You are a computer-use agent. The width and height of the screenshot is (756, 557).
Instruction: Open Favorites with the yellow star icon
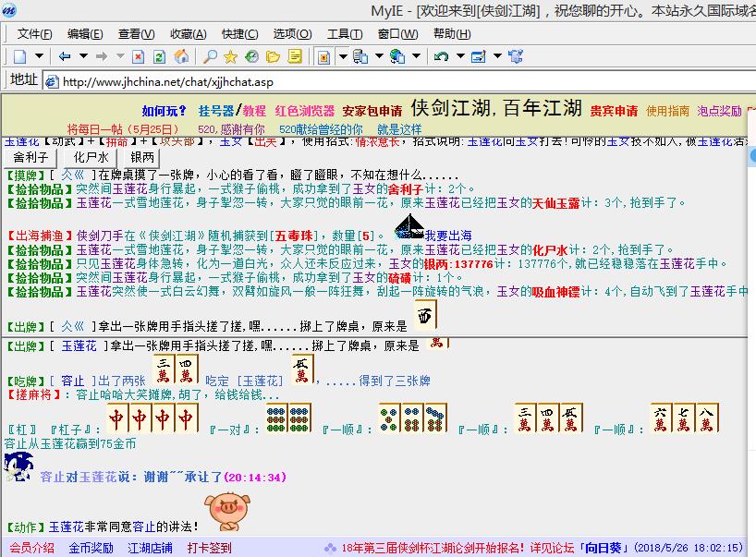(230, 56)
